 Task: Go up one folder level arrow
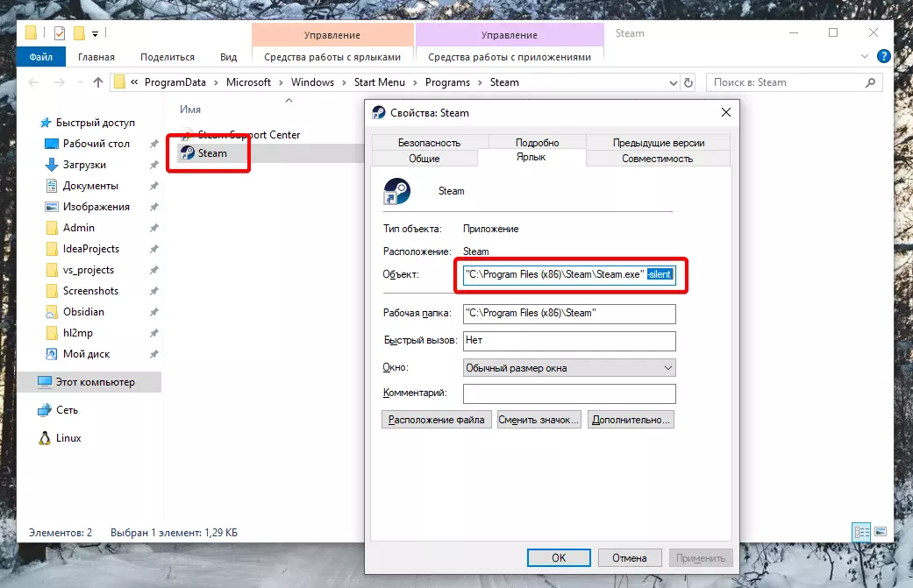[x=98, y=82]
